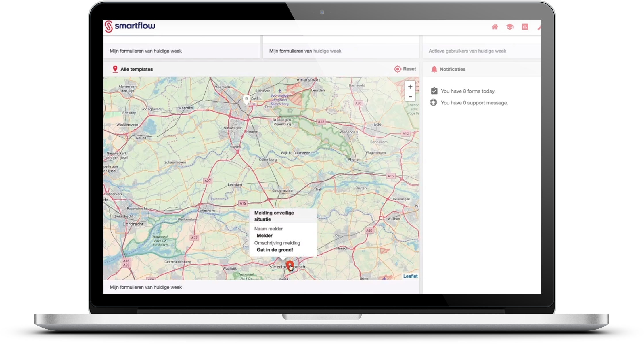Click 'Actieve gebruikers van huidige week' card footer
The image size is (644, 344).
pos(467,51)
